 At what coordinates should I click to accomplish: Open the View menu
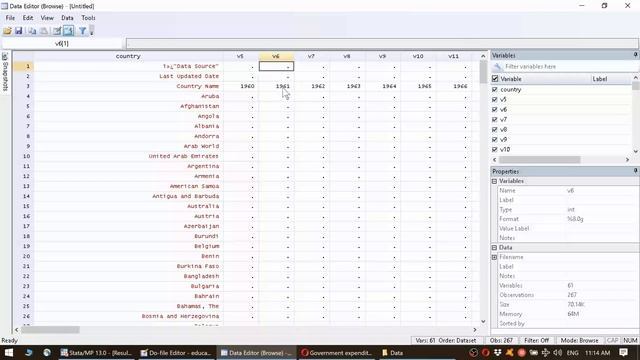47,18
